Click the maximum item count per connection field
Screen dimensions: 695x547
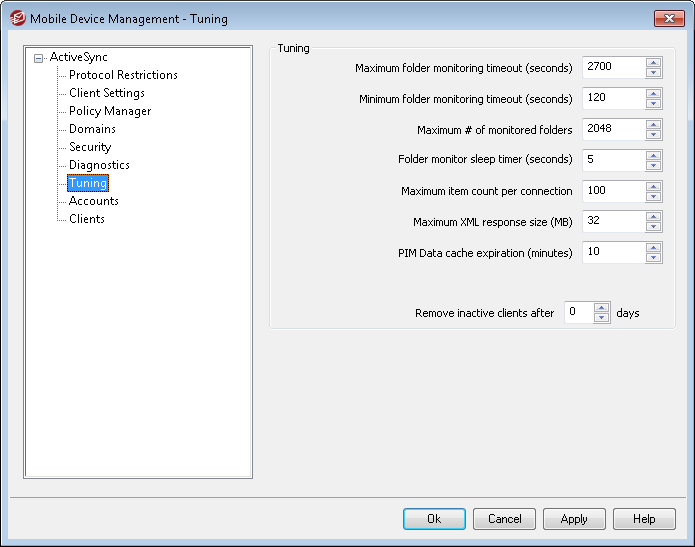click(613, 191)
